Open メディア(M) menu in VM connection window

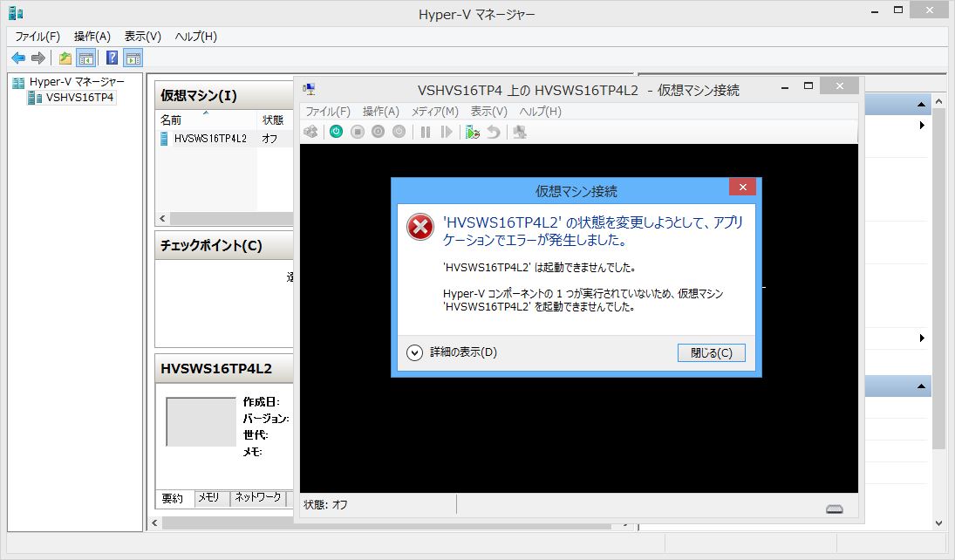click(x=435, y=112)
